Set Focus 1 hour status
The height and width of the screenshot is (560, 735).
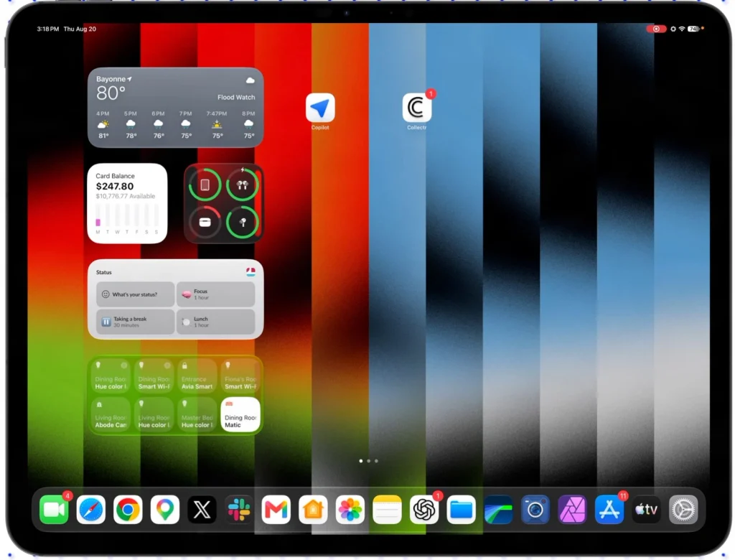point(216,294)
